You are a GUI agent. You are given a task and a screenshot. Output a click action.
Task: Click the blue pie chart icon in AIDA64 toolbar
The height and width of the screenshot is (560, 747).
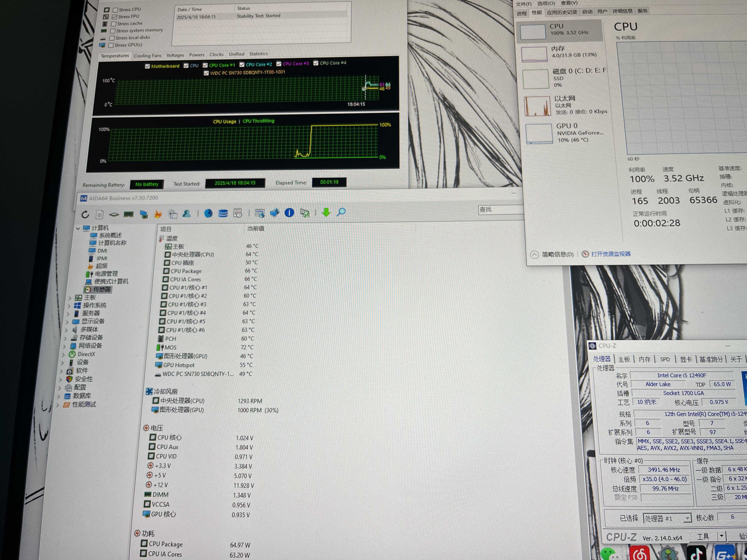click(x=208, y=213)
